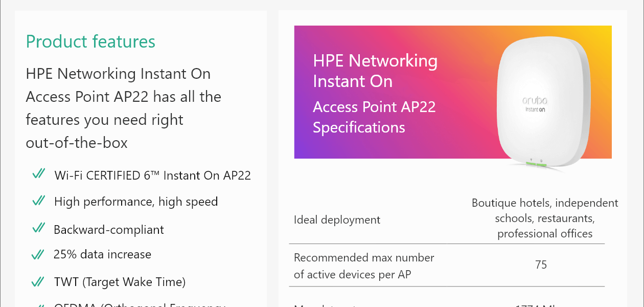Click the checkmark beside Wi-Fi CERTIFIED 6
This screenshot has height=307, width=644.
click(39, 174)
